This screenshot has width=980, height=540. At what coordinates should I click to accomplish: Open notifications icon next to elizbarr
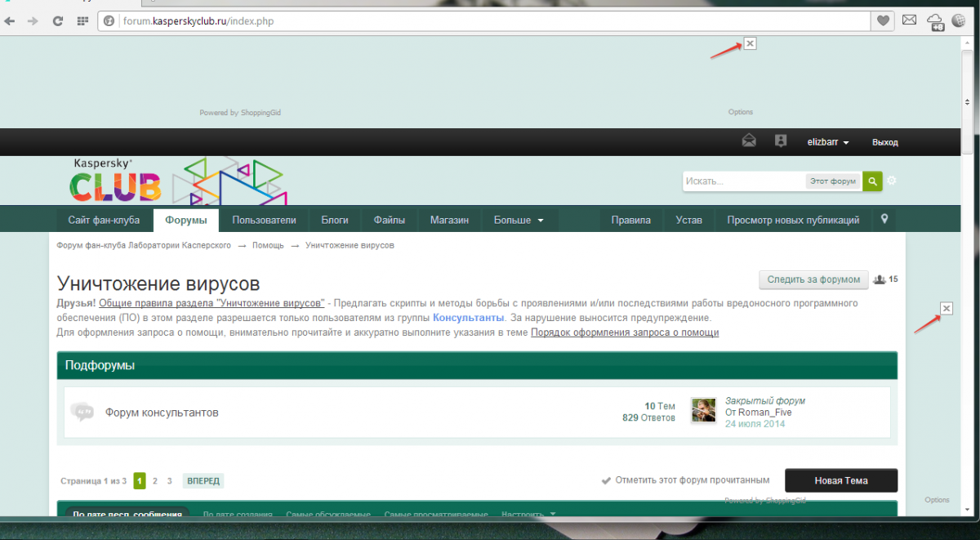click(x=781, y=141)
